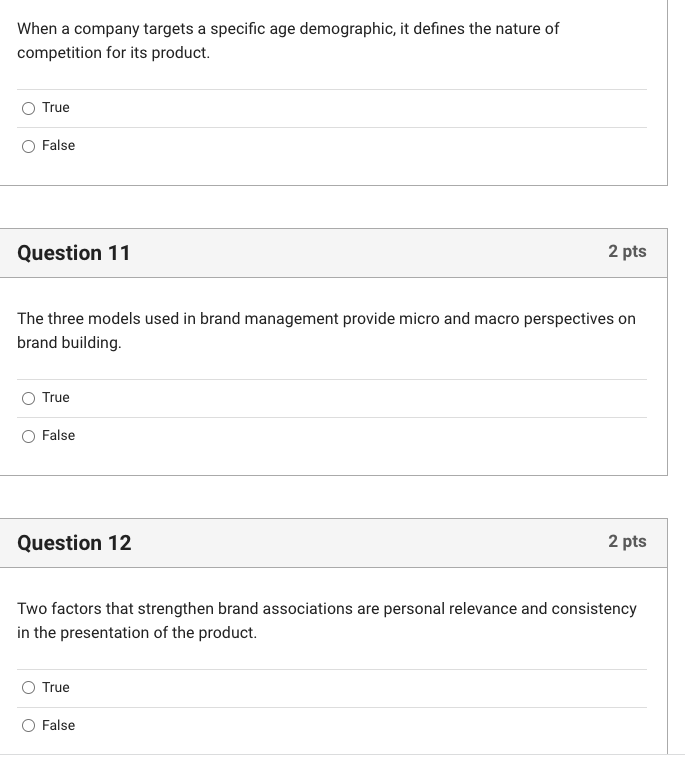Click the question text about targeting age demographic
Viewport: 685px width, 757px height.
[288, 29]
